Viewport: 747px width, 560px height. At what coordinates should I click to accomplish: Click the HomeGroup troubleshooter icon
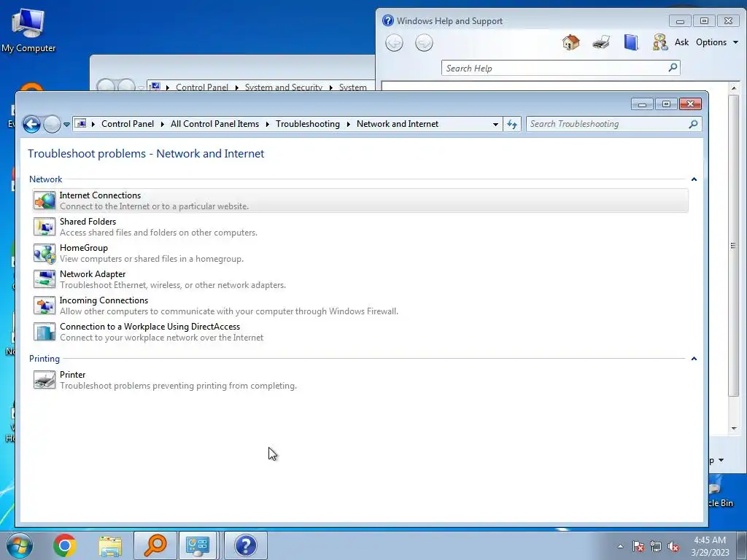pyautogui.click(x=44, y=253)
